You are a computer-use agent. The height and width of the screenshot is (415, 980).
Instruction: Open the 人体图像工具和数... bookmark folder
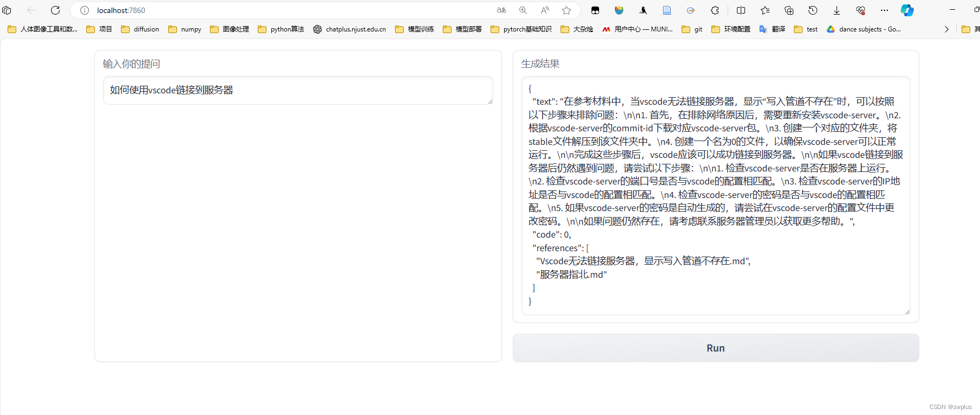(x=43, y=29)
